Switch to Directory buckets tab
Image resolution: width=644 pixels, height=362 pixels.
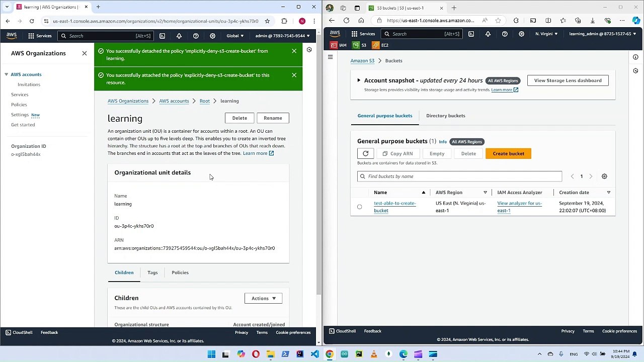[x=446, y=116]
